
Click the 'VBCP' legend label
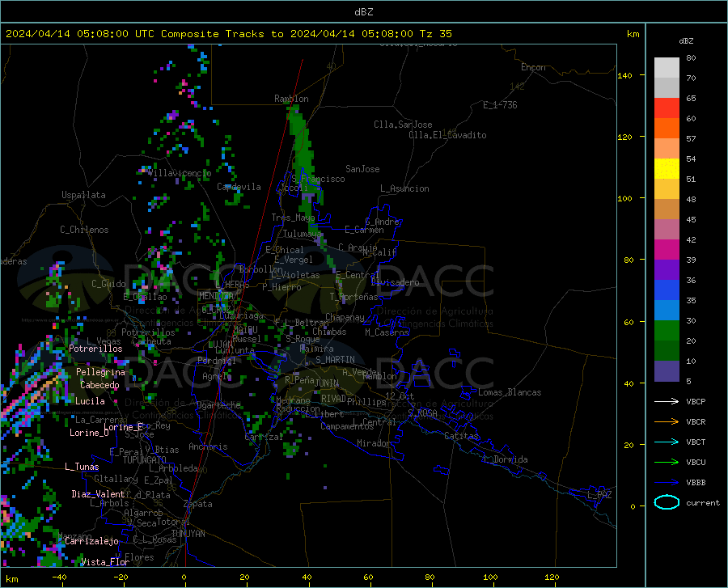696,401
